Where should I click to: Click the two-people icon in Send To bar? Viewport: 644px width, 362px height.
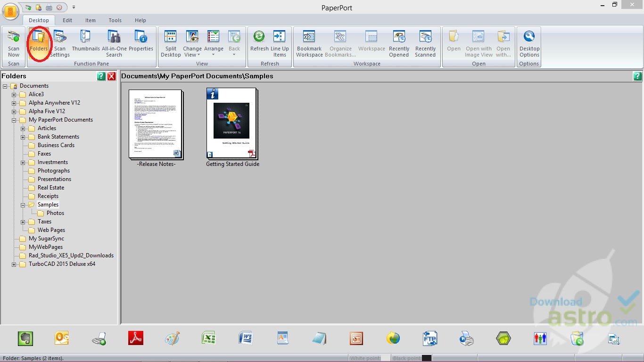click(x=540, y=338)
